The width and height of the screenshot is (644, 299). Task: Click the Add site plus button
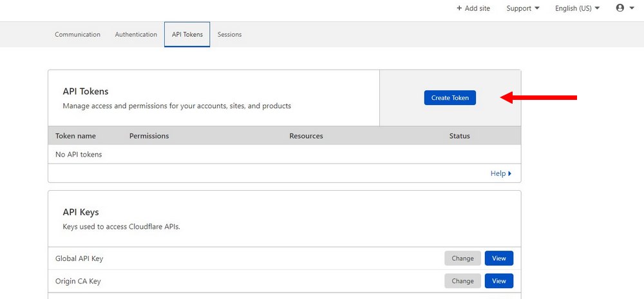473,8
